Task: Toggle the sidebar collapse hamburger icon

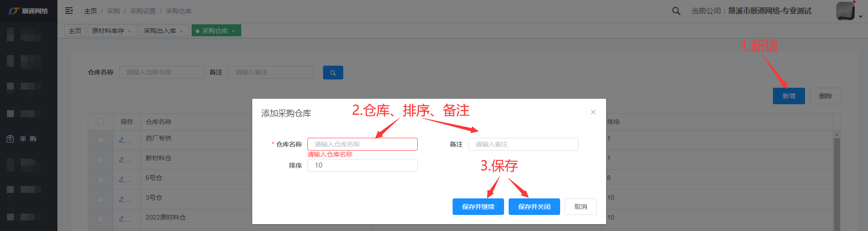Action: (69, 11)
